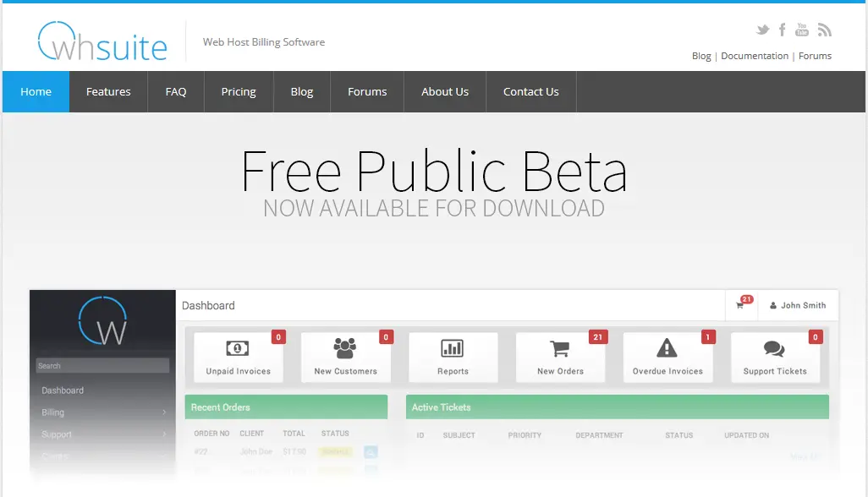Open the Features navigation item

pyautogui.click(x=108, y=92)
